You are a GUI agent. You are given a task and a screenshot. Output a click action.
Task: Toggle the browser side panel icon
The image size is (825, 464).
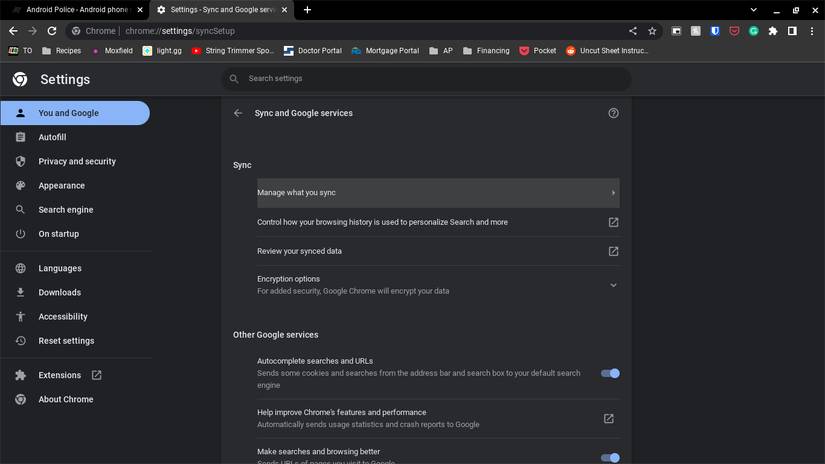point(792,31)
